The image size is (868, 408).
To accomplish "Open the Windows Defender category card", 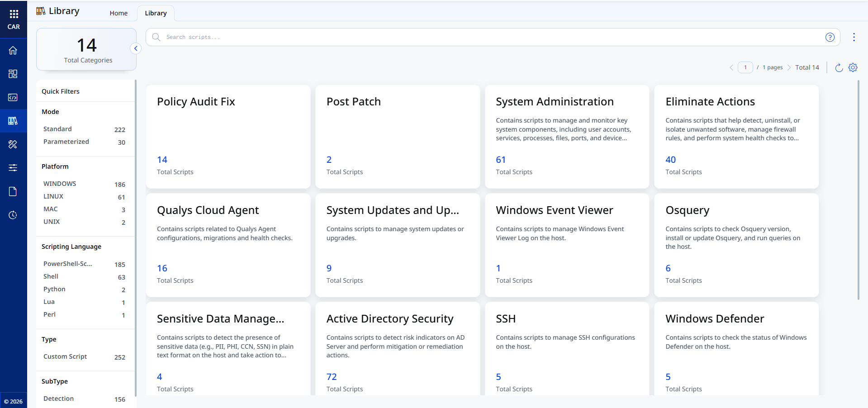I will 736,349.
